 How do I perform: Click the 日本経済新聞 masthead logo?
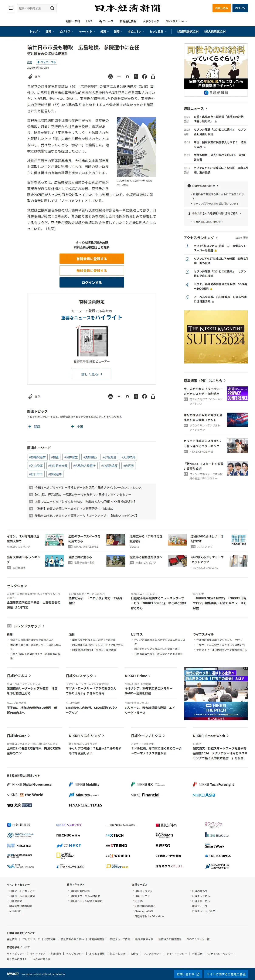pyautogui.click(x=128, y=8)
